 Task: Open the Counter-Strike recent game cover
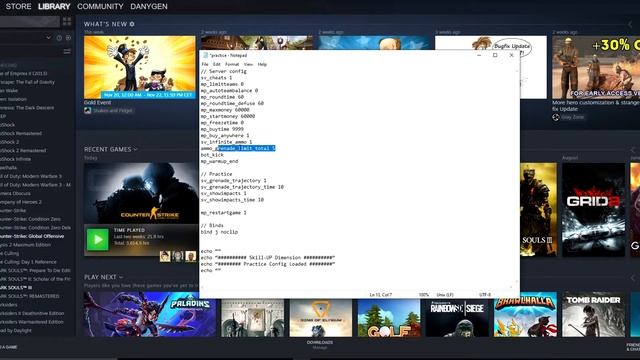141,193
